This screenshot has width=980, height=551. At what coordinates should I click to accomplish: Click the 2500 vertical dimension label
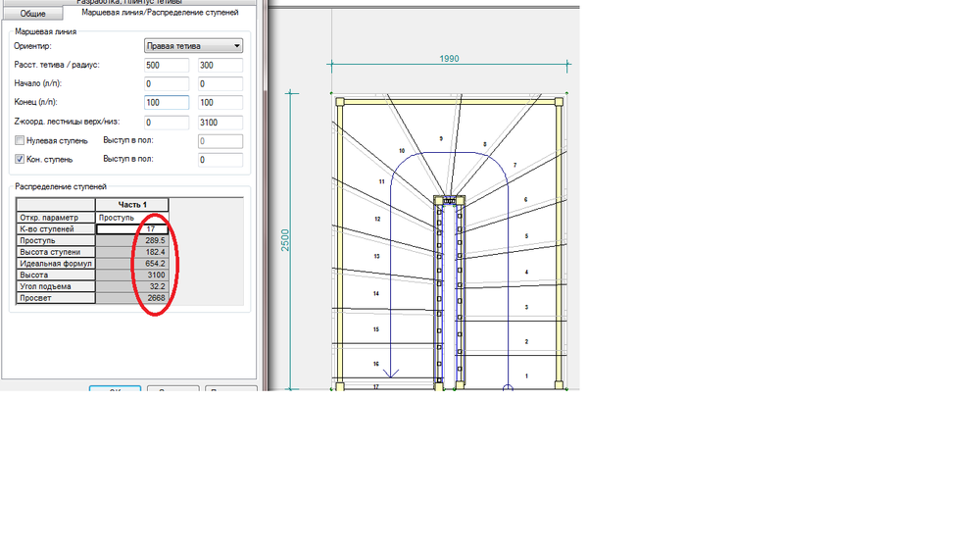tap(285, 240)
